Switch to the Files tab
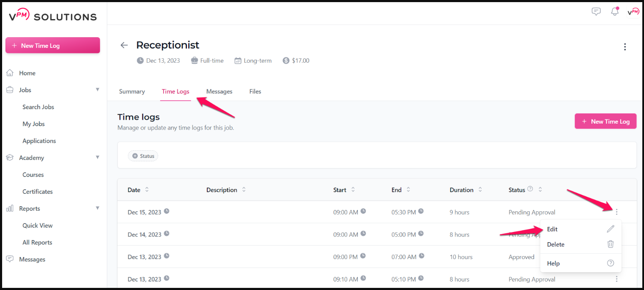 pyautogui.click(x=255, y=91)
